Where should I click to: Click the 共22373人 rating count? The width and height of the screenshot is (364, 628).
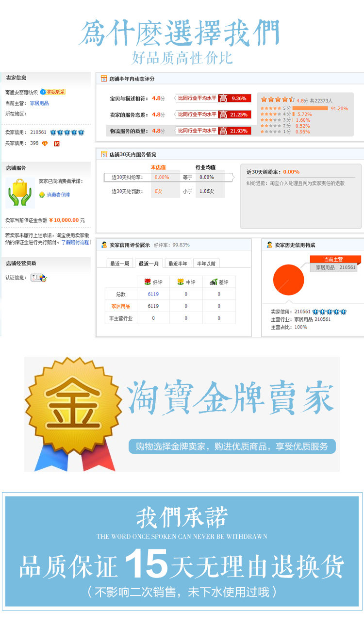(x=321, y=100)
